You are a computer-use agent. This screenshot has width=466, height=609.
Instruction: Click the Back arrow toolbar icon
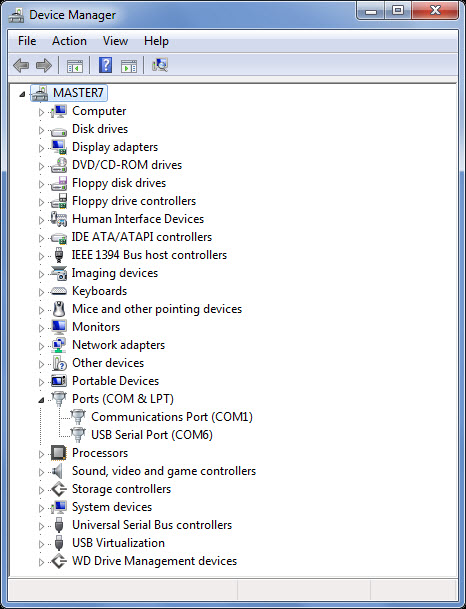pyautogui.click(x=21, y=65)
